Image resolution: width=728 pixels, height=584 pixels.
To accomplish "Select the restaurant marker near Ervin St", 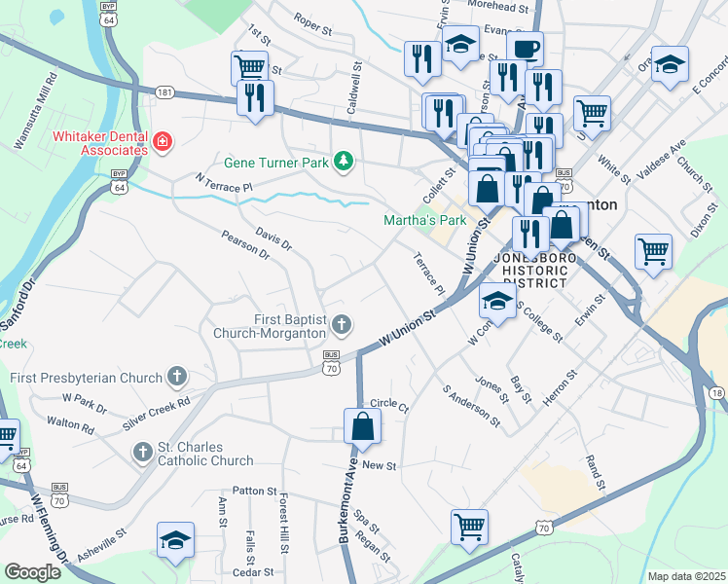I will tap(422, 62).
